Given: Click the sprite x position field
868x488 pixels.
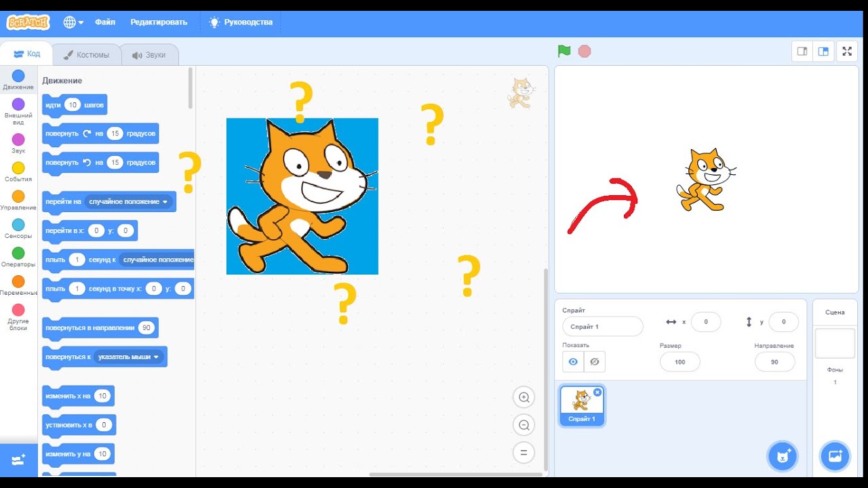Looking at the screenshot, I should pos(705,322).
